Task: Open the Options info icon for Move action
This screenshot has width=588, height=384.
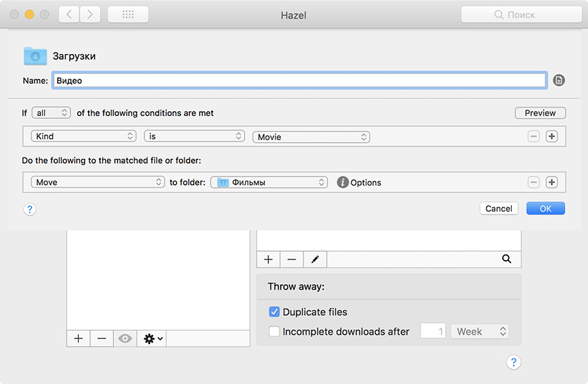Action: pos(343,182)
